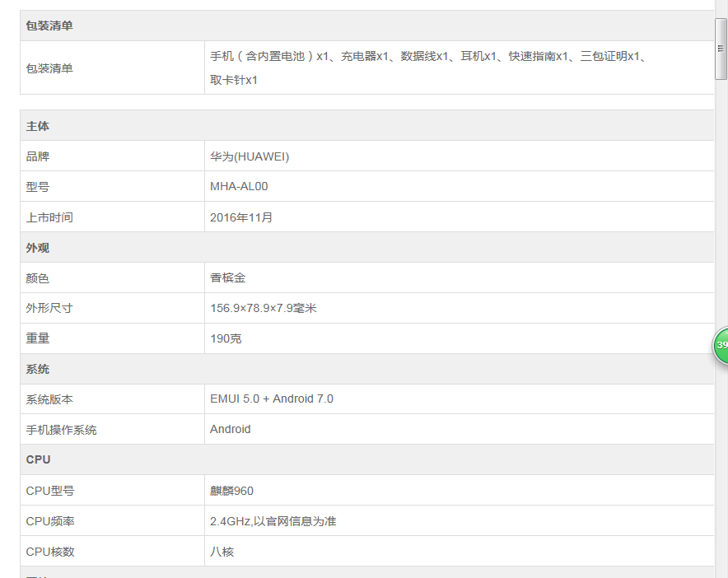Select the CPU model 麒麟960
This screenshot has width=728, height=578.
231,491
